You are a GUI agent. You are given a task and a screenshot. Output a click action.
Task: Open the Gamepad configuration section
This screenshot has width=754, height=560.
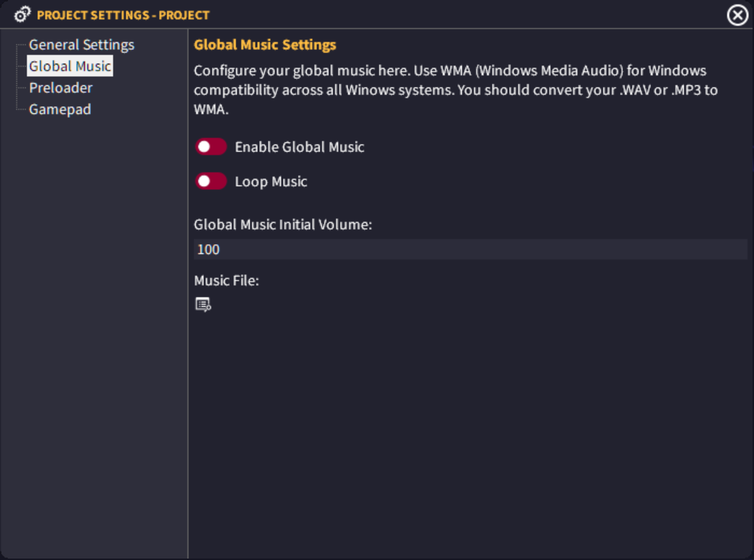(60, 109)
